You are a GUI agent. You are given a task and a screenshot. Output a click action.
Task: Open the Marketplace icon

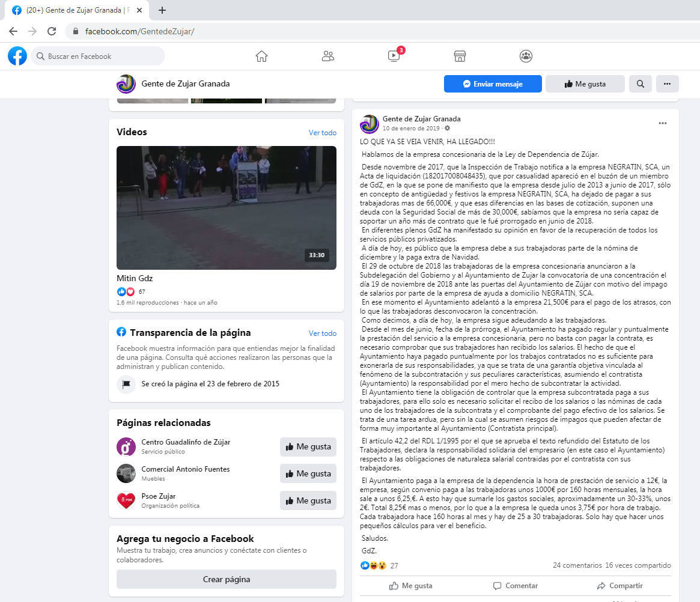(460, 56)
